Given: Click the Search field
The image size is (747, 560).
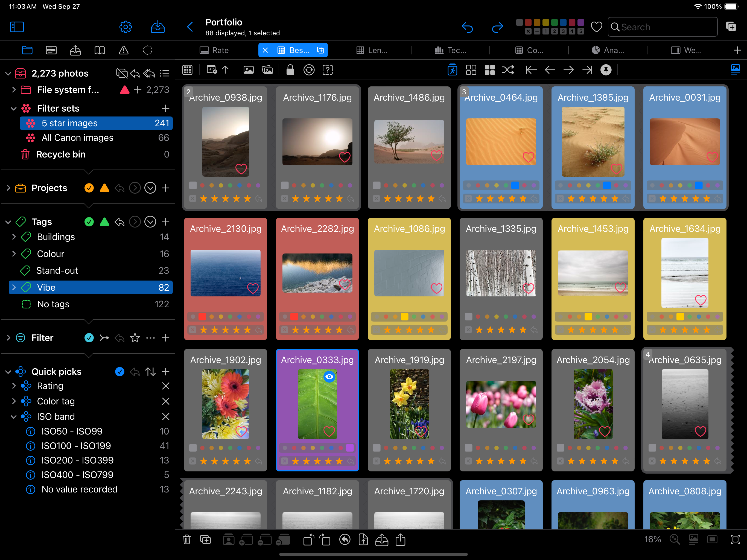Looking at the screenshot, I should click(663, 27).
